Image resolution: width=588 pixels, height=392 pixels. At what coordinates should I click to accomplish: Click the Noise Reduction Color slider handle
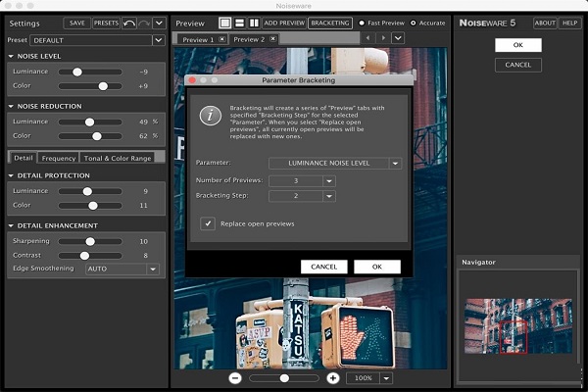[x=97, y=136]
